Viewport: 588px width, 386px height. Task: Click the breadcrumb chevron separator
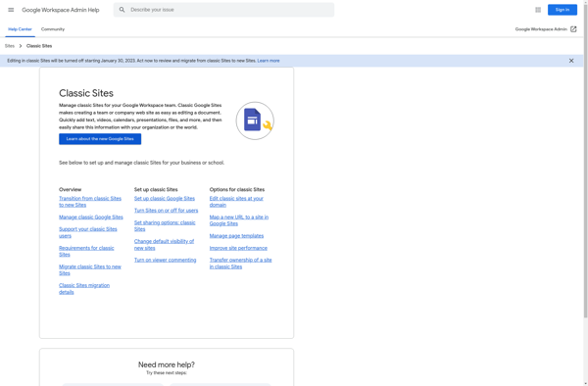coord(21,46)
